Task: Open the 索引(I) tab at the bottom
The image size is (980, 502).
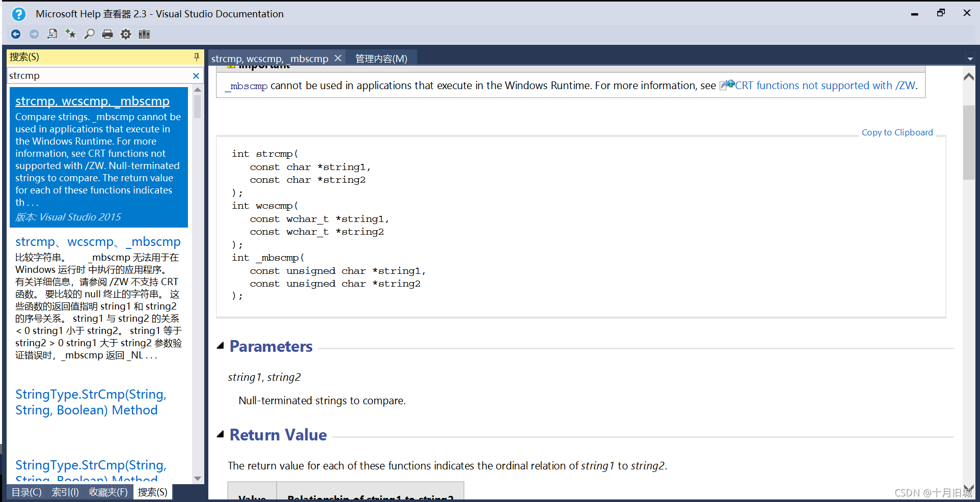Action: coord(65,492)
